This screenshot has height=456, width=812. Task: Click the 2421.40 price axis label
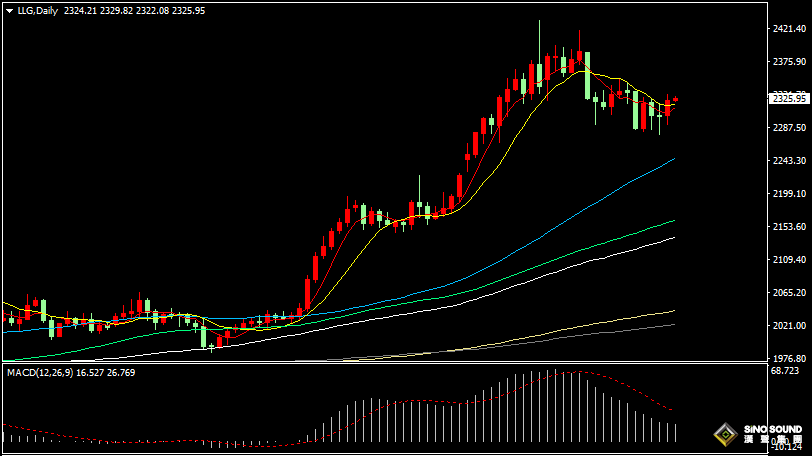pos(789,29)
